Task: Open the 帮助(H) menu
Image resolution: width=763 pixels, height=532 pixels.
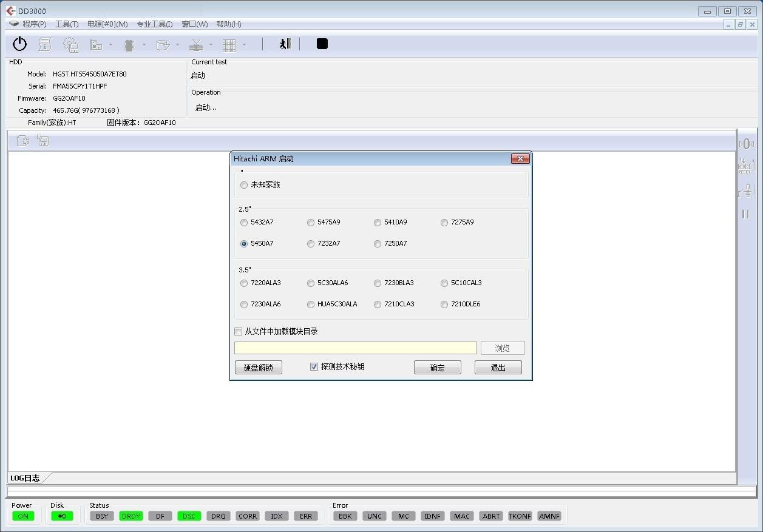Action: [x=229, y=24]
